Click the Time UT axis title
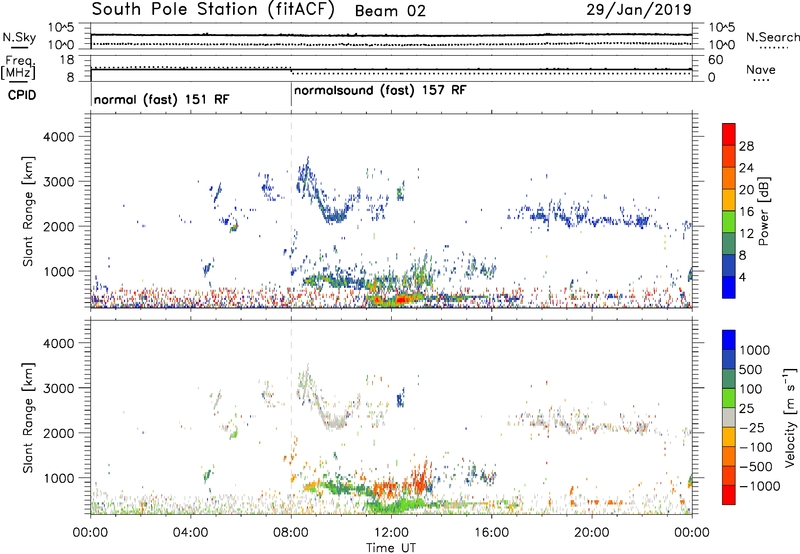This screenshot has height=554, width=800. pos(391,548)
